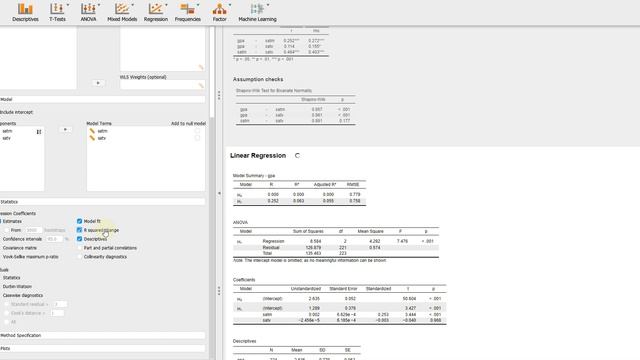640x360 pixels.
Task: Click the arrow button to assign components to Model Terms
Action: 65,130
